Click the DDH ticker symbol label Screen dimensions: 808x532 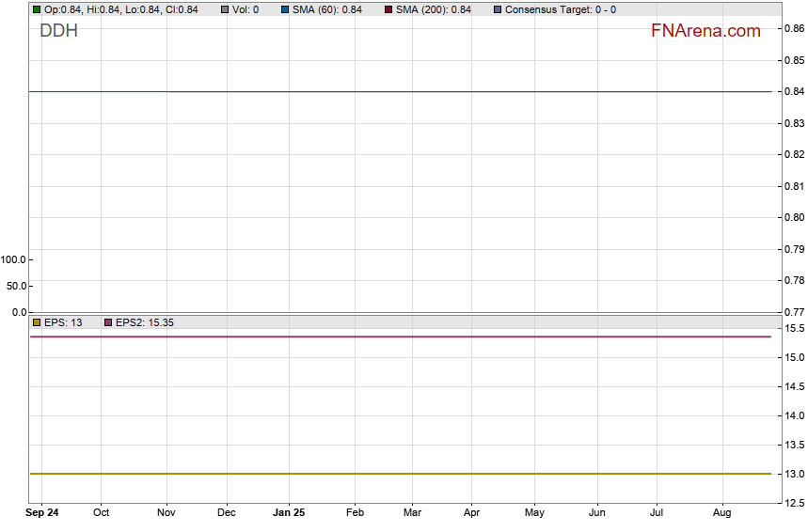click(58, 31)
